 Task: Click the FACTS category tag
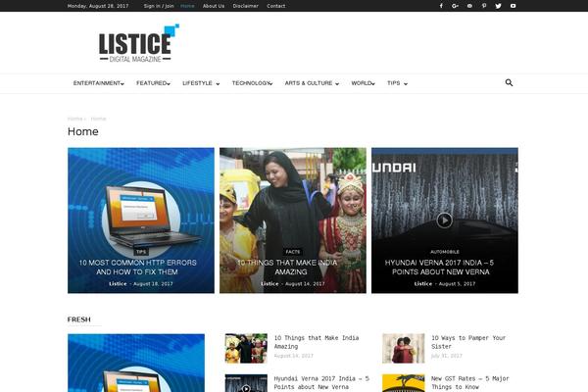(293, 252)
